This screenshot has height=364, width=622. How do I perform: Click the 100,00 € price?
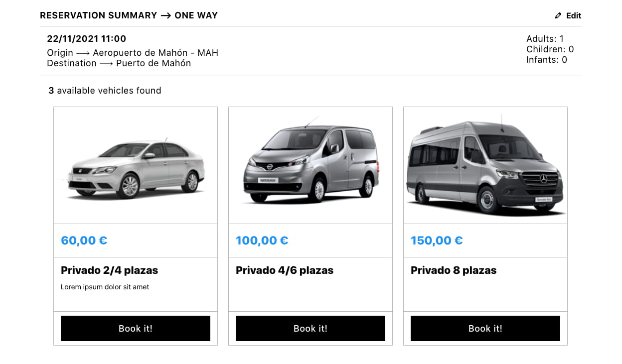(262, 241)
